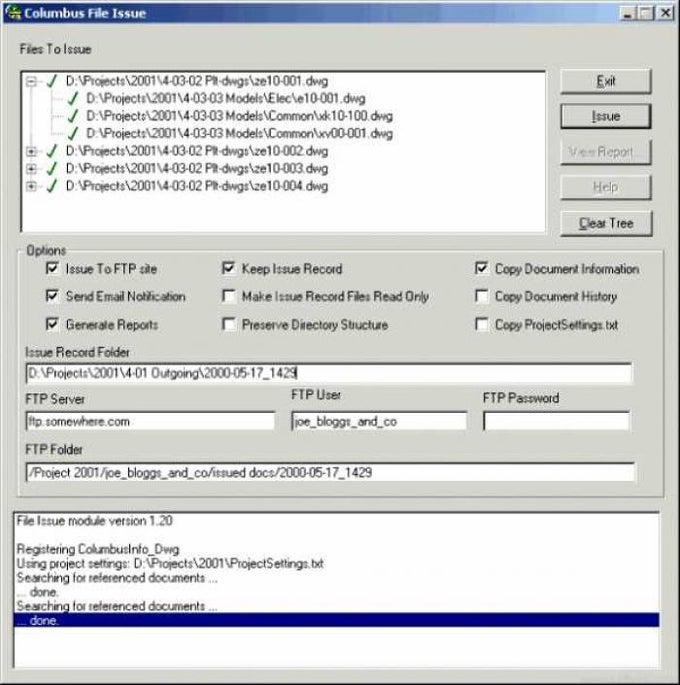Image resolution: width=680 pixels, height=685 pixels.
Task: Select Models\Elec\e10-001.dwg path text
Action: (226, 99)
